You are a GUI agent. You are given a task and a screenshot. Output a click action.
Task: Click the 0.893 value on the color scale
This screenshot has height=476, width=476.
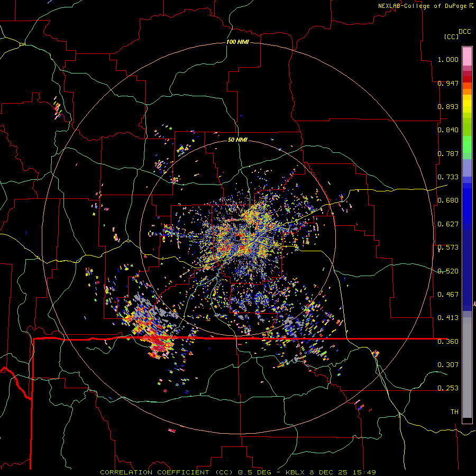(448, 106)
